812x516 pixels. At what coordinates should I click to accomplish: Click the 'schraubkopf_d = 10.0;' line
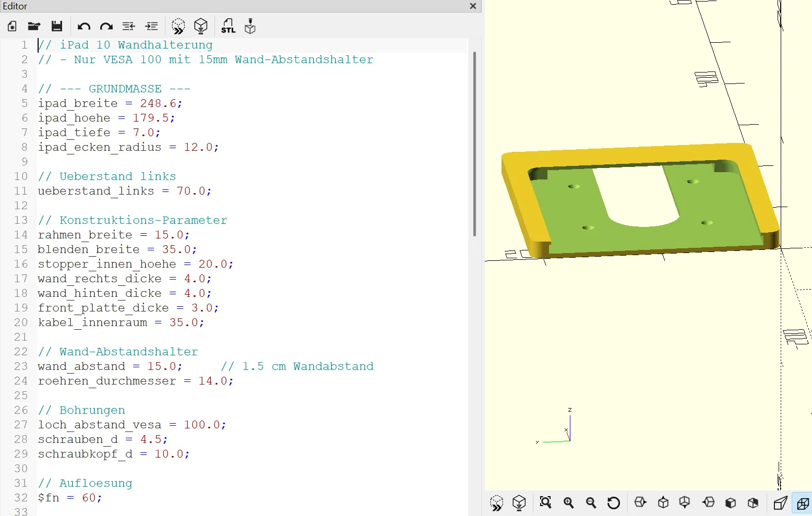pyautogui.click(x=114, y=454)
